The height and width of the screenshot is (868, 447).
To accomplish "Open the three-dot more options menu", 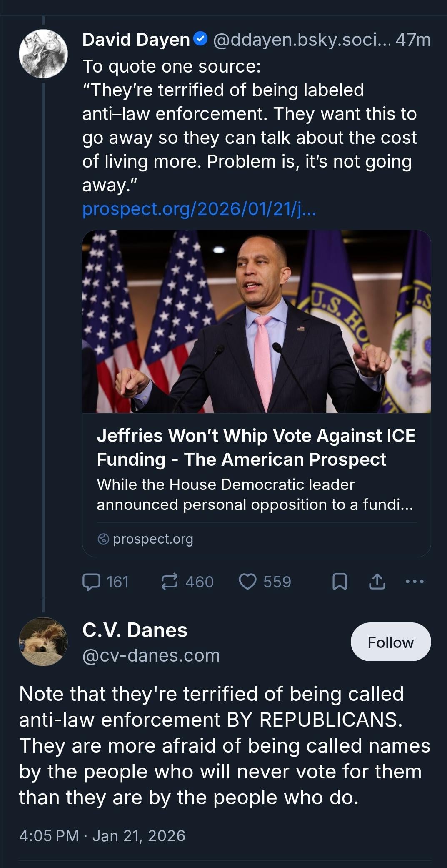I will tap(415, 581).
